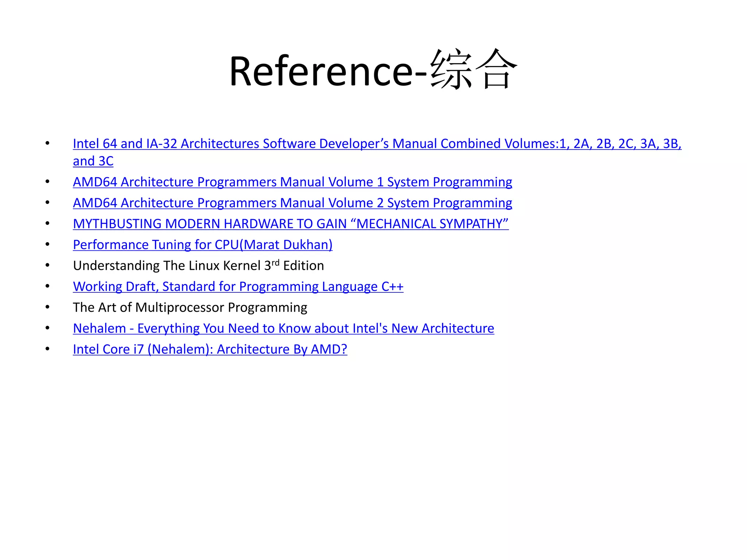Follow the Mythbusting Modern Hardware link

point(291,223)
